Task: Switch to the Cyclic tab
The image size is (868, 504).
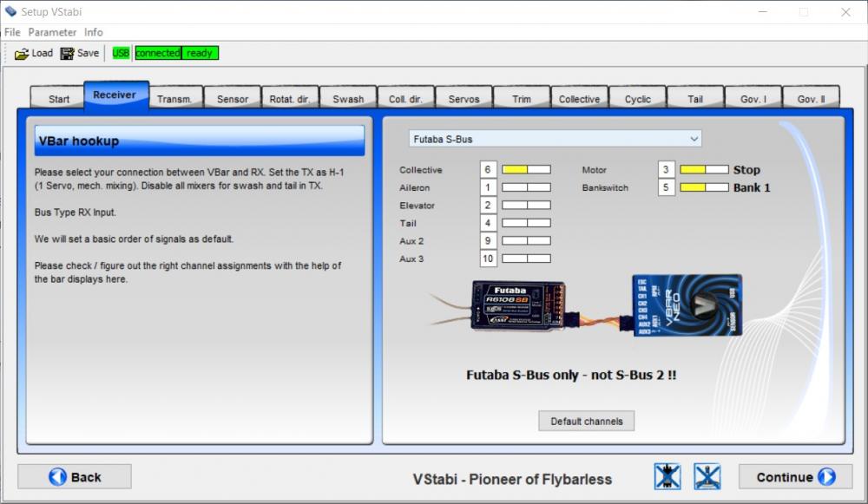Action: [638, 99]
